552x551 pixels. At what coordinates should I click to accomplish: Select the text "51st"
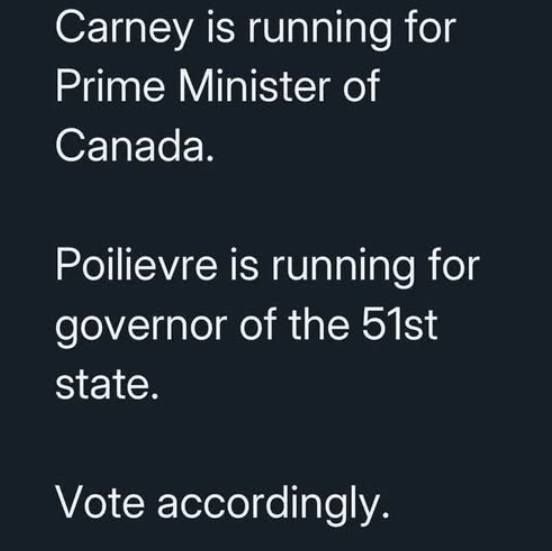point(400,324)
